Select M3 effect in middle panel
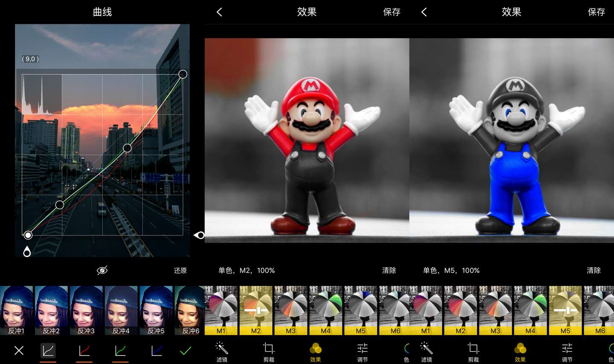The width and height of the screenshot is (614, 364). (x=291, y=310)
